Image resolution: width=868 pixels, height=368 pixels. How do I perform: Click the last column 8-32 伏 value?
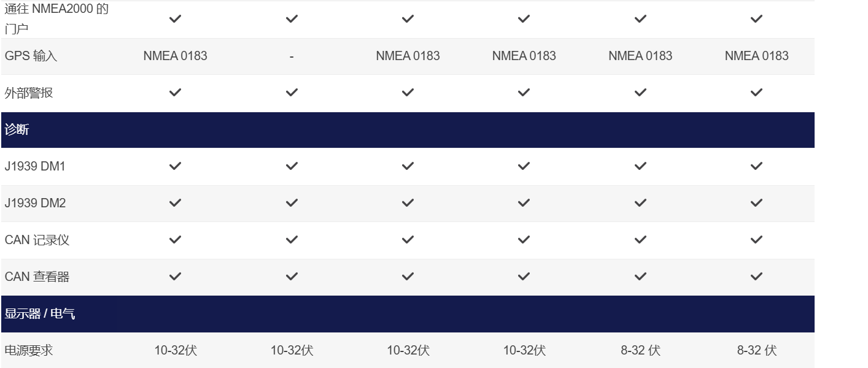click(757, 351)
